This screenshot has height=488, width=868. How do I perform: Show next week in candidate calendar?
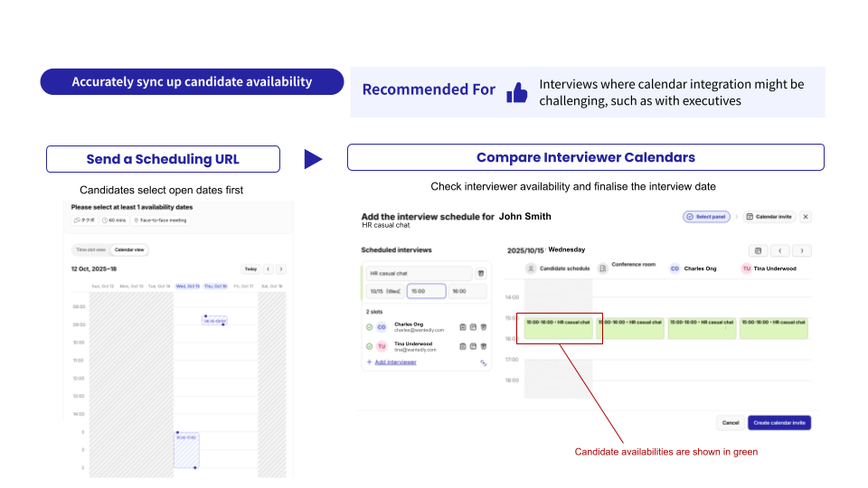280,268
